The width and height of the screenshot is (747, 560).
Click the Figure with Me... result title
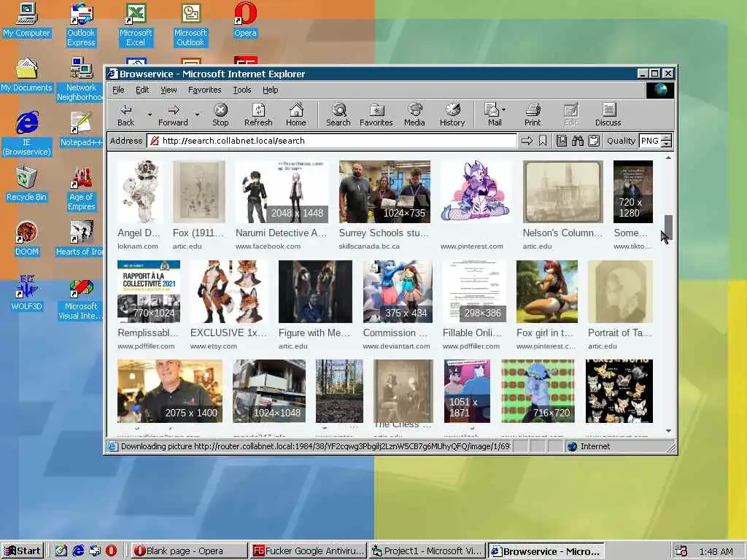314,332
